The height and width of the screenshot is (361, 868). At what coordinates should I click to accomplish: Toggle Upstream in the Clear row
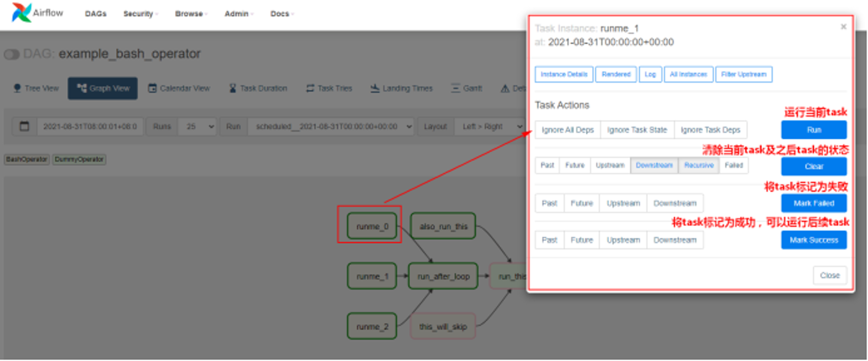point(610,165)
